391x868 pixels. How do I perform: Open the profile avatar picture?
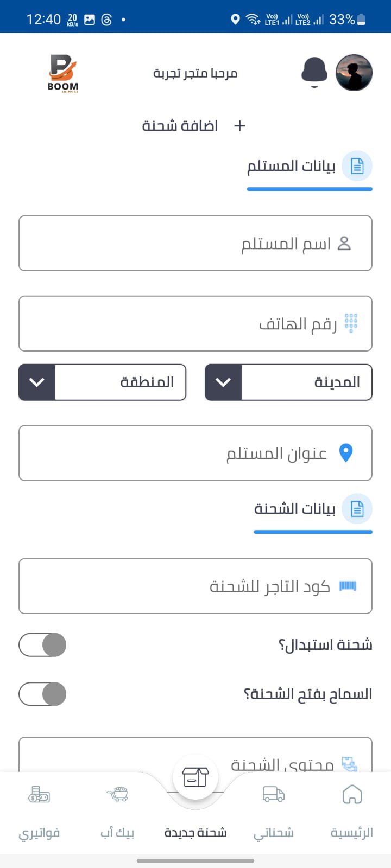click(x=354, y=73)
